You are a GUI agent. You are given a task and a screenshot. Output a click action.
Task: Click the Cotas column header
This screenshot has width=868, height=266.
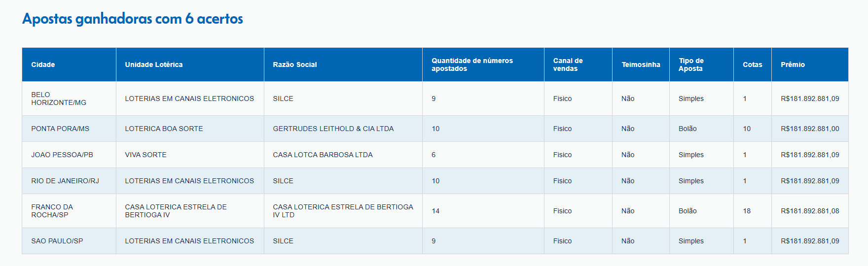[752, 65]
